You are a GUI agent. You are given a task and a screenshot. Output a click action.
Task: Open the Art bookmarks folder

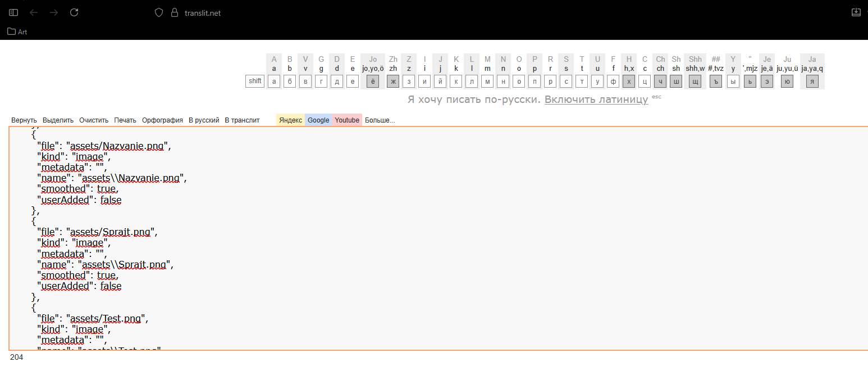[x=17, y=31]
